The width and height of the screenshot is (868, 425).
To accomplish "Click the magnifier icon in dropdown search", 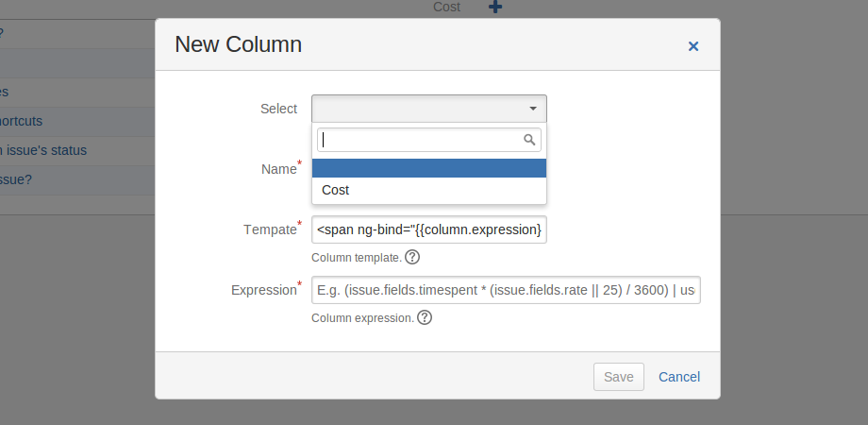I will (x=529, y=140).
